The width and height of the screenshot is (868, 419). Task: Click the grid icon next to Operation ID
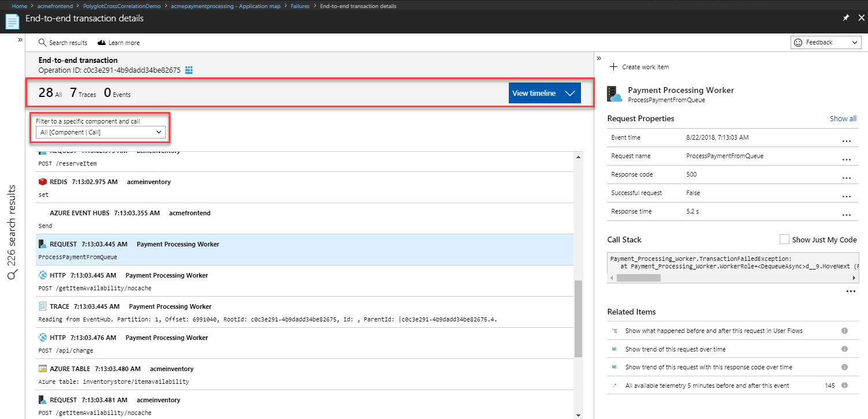(188, 70)
